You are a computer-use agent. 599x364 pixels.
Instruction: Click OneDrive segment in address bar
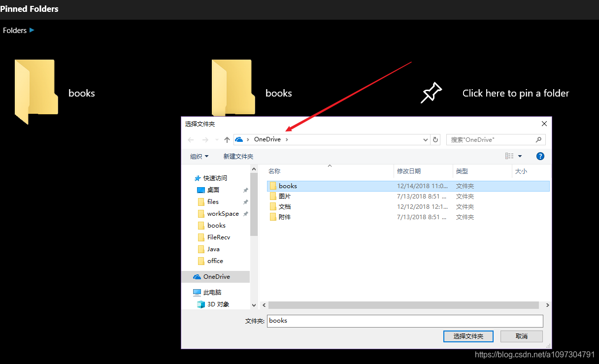267,140
